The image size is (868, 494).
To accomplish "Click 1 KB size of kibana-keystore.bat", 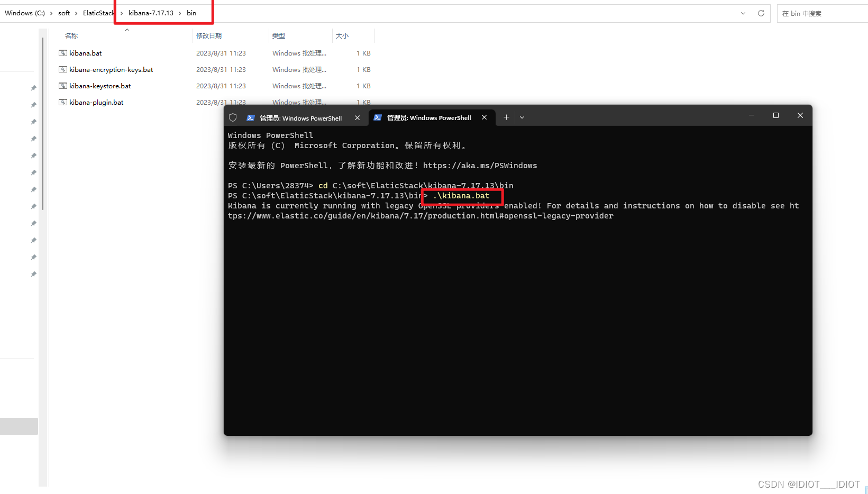I will click(363, 86).
